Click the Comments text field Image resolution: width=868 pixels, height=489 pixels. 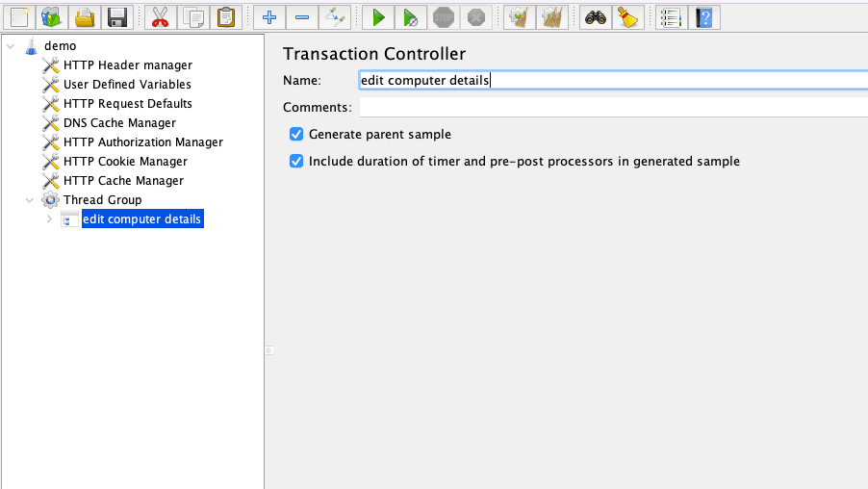coord(613,107)
